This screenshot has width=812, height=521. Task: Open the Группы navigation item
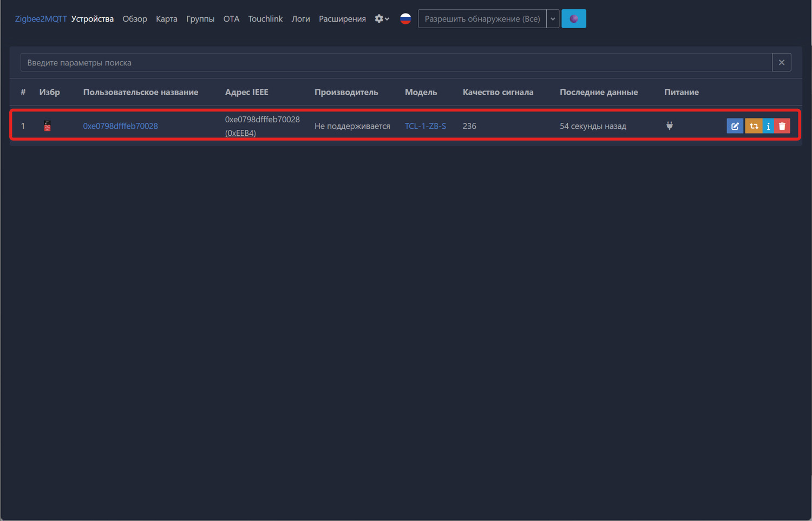pos(200,19)
